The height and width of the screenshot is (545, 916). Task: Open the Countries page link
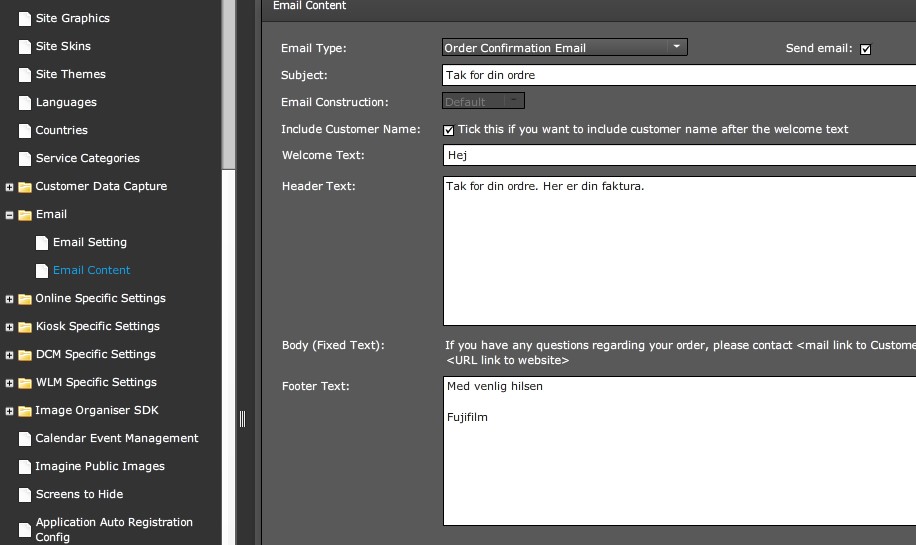[61, 130]
